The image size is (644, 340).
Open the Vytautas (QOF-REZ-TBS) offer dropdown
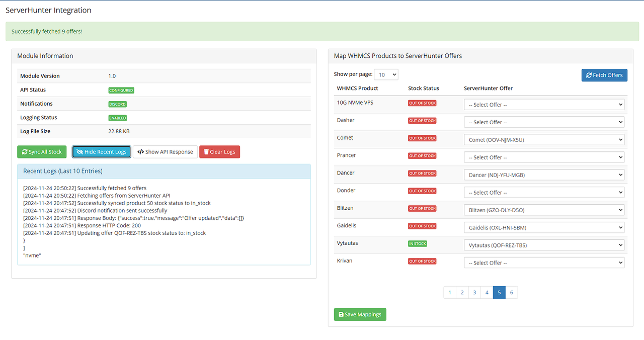pos(544,245)
